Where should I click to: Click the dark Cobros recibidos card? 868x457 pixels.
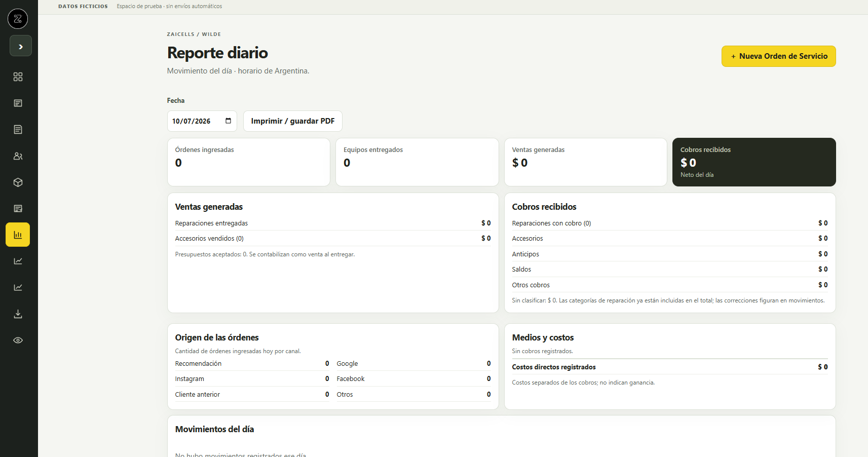[x=754, y=162]
